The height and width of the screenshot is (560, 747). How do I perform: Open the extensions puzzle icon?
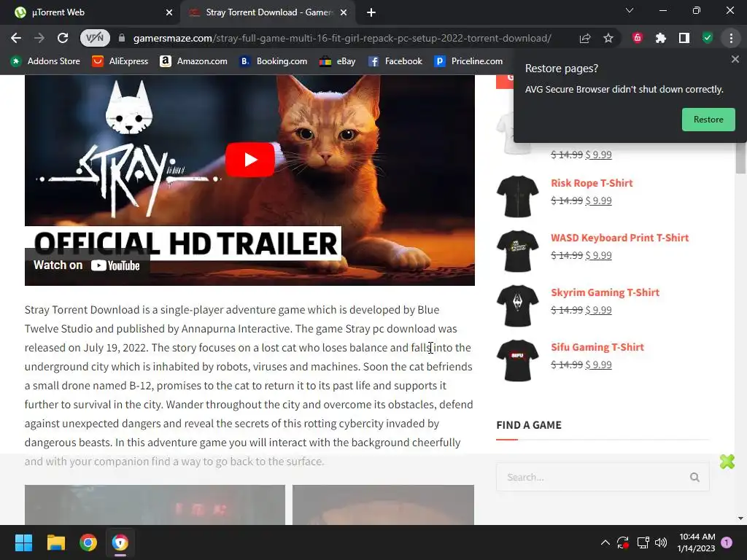click(x=661, y=38)
